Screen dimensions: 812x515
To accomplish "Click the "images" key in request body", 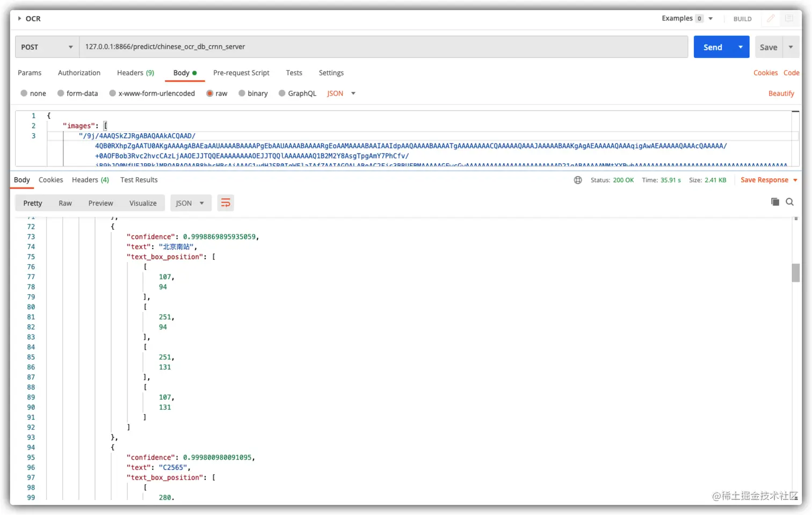I will [79, 126].
